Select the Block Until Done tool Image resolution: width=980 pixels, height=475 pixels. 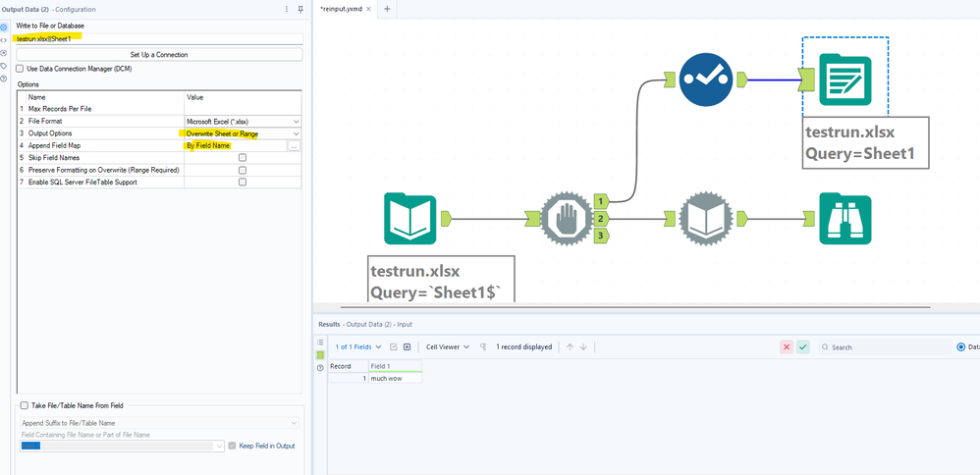567,219
